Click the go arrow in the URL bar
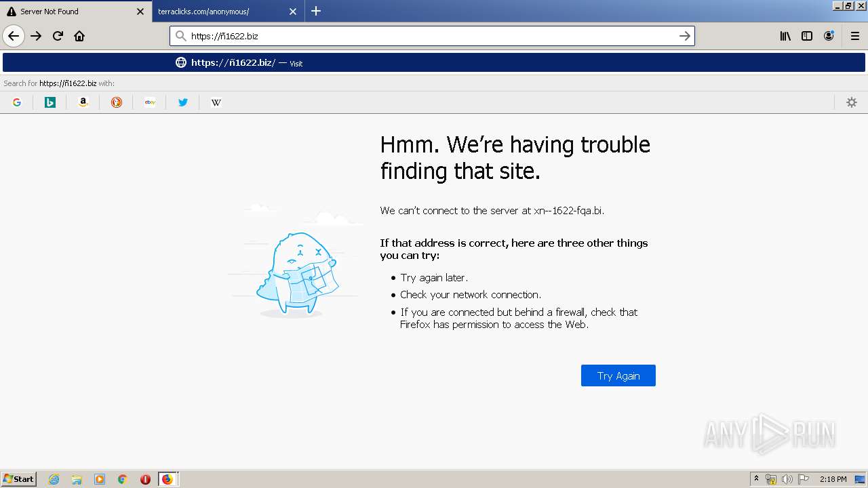 click(x=685, y=36)
